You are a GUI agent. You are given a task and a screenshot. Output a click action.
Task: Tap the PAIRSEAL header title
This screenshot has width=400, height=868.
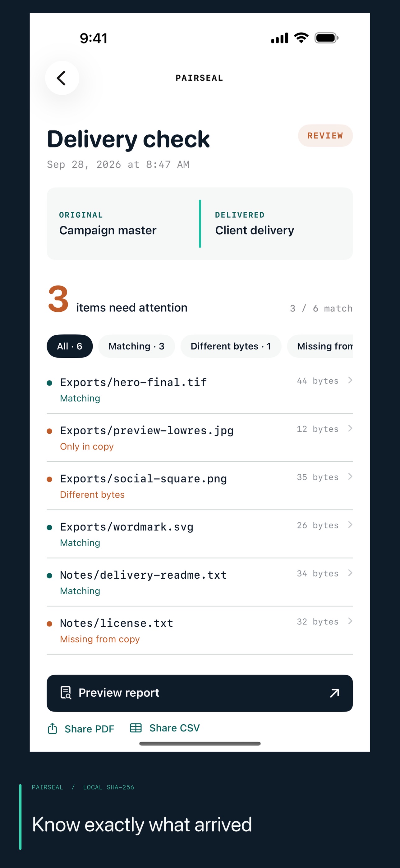199,78
